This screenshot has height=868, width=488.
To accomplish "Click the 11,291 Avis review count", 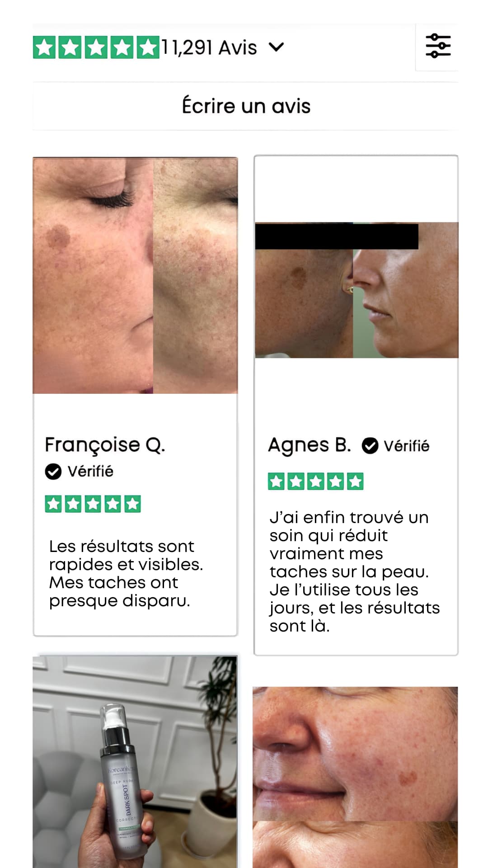I will [x=209, y=47].
